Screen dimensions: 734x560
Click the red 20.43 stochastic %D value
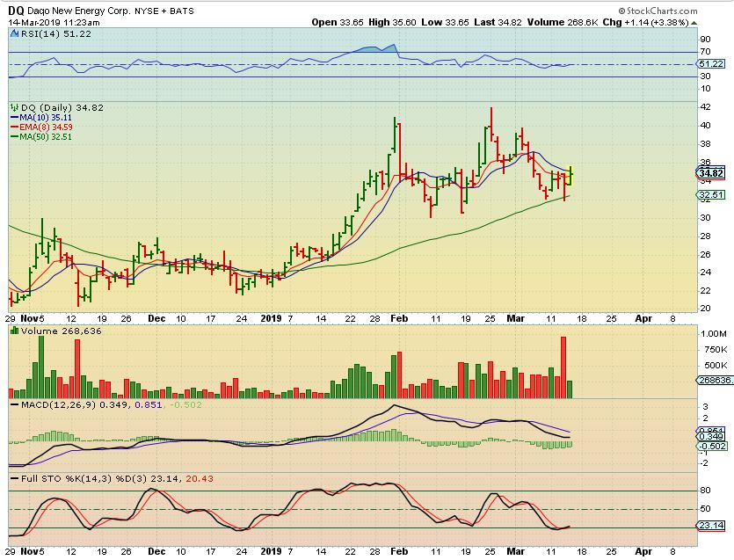(x=200, y=479)
